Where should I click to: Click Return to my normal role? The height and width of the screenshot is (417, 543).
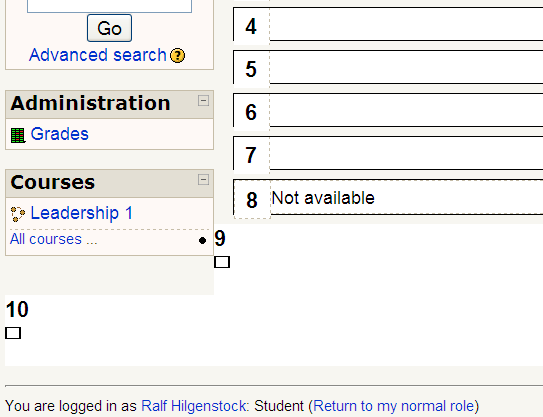tap(394, 406)
